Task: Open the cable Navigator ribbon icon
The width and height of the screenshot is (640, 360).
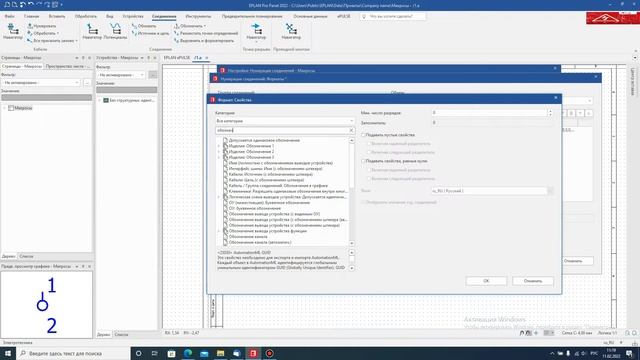Action: (13, 31)
